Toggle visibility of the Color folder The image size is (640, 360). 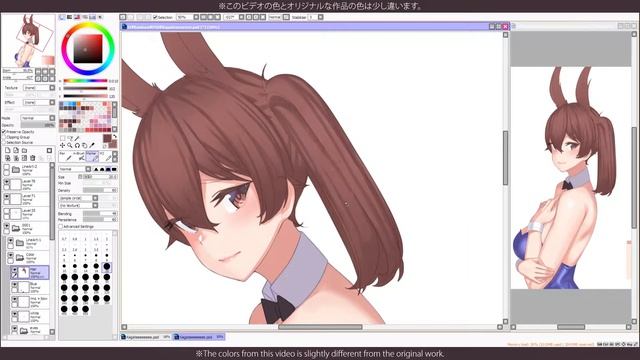point(10,255)
